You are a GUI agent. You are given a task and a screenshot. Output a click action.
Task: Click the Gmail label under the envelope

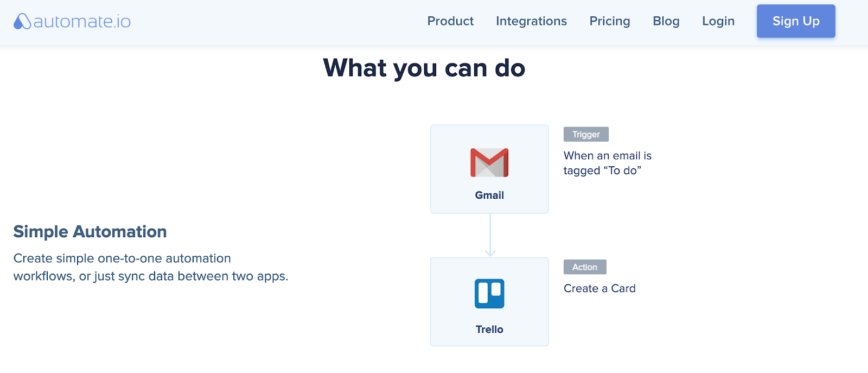[x=489, y=195]
